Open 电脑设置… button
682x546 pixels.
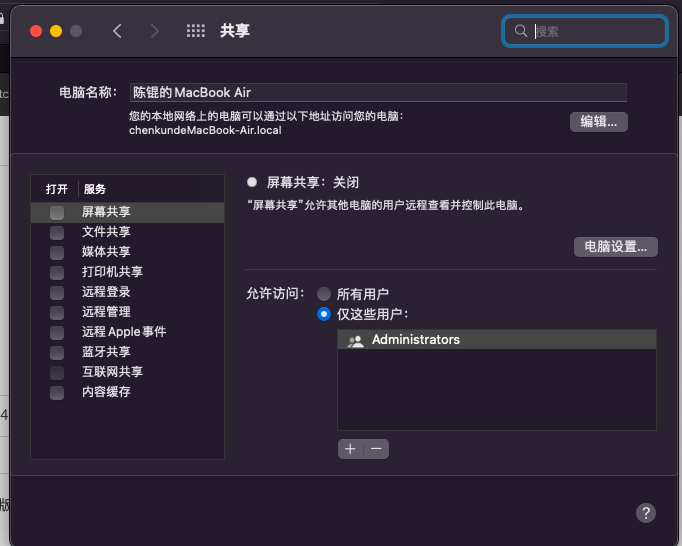point(615,247)
